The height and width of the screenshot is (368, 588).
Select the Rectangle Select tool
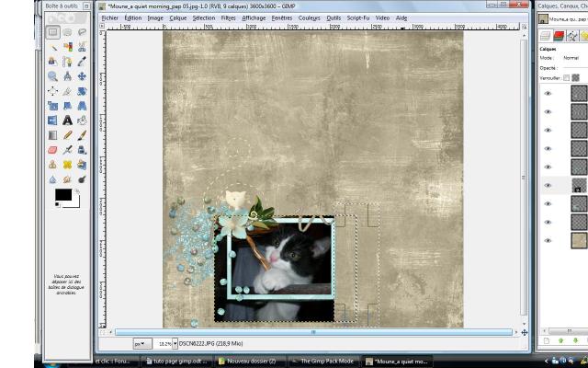coord(53,32)
